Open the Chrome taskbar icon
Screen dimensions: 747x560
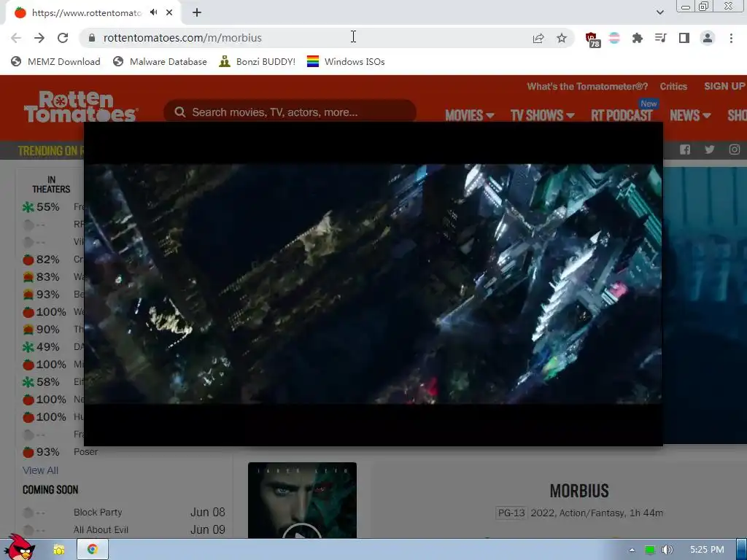93,550
